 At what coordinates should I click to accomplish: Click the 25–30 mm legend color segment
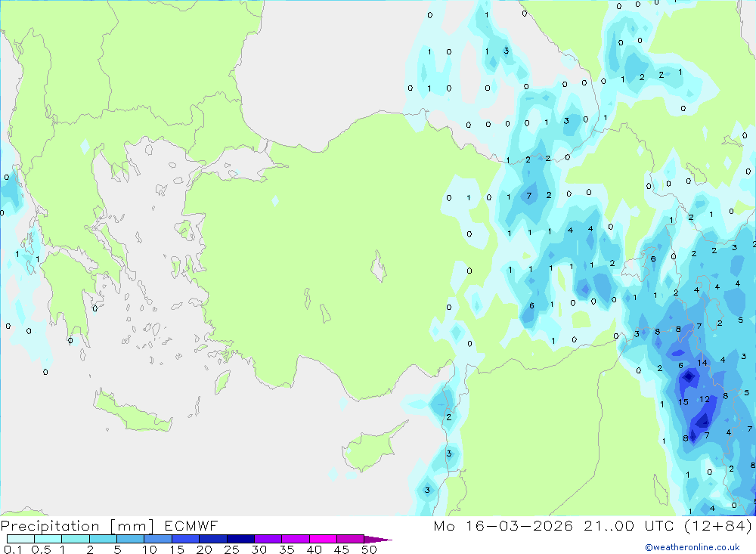pos(240,539)
